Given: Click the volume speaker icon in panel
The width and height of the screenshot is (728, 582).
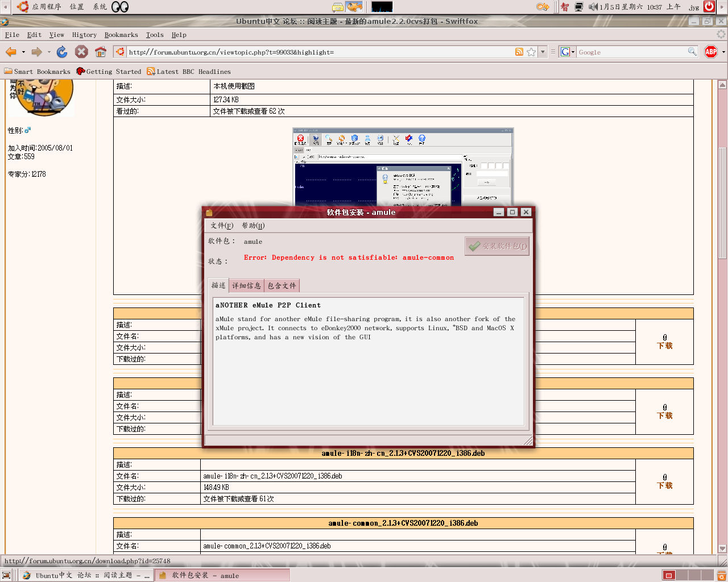Looking at the screenshot, I should (x=593, y=7).
